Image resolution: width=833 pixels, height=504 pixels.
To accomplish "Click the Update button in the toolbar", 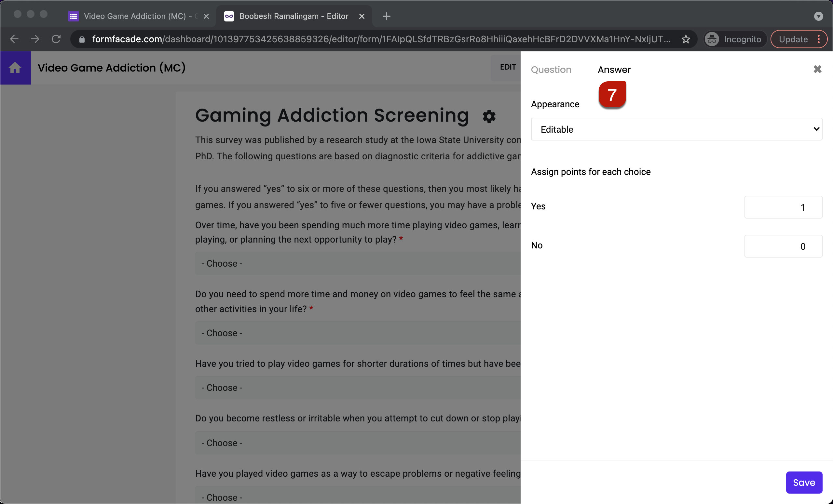I will pyautogui.click(x=793, y=39).
